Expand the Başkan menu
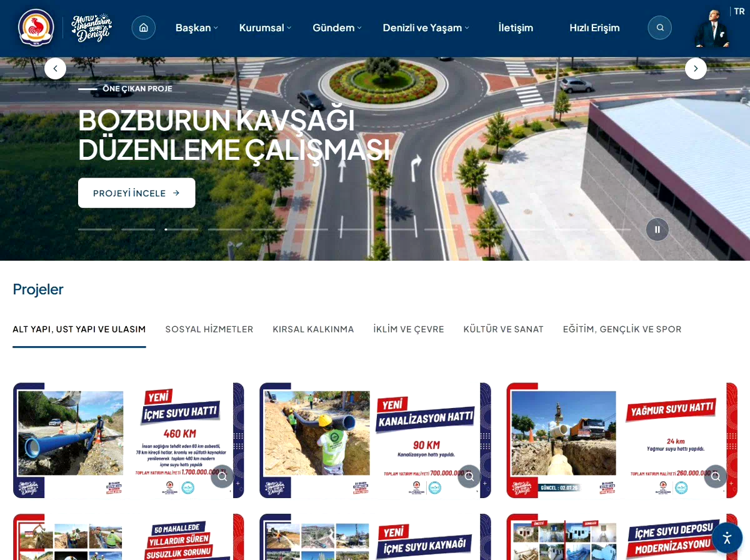 point(196,27)
